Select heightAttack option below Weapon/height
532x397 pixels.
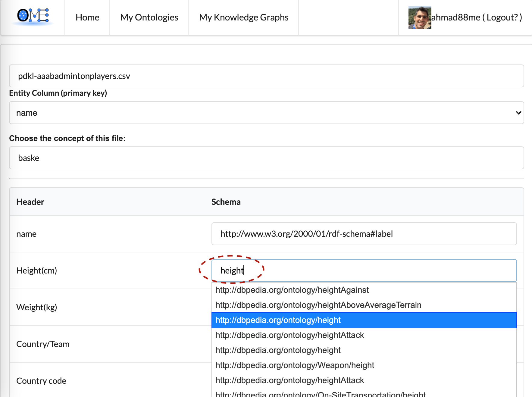pyautogui.click(x=289, y=380)
